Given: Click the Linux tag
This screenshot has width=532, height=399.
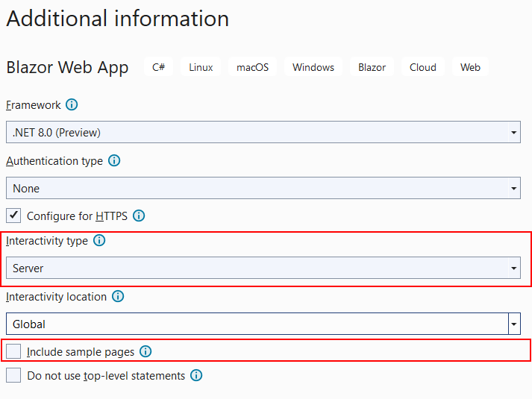Looking at the screenshot, I should [201, 67].
